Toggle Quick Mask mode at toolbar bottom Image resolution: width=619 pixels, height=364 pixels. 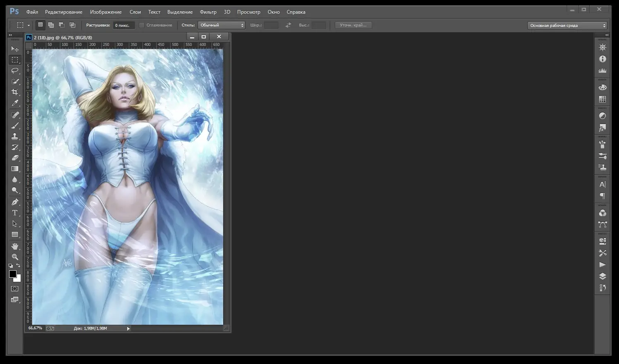click(x=15, y=288)
